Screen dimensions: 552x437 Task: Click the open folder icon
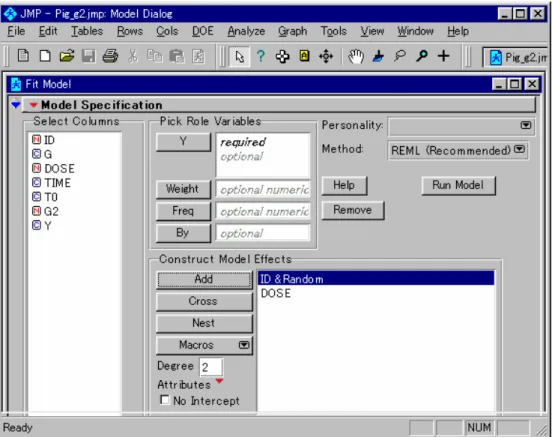coord(67,56)
